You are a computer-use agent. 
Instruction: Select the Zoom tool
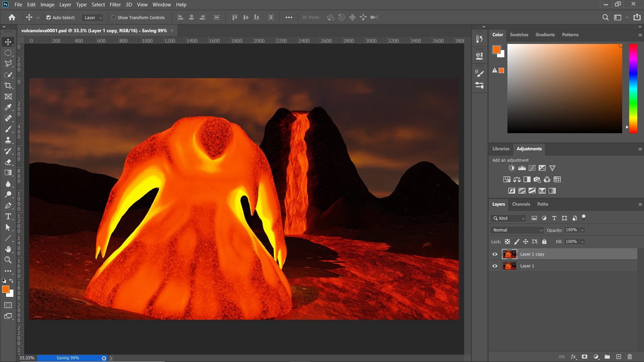coord(8,260)
